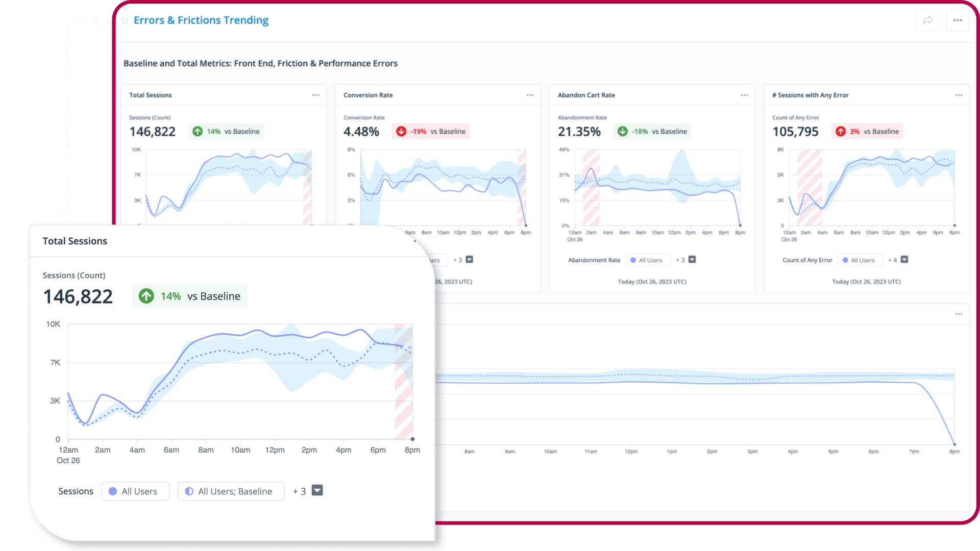Screen dimensions: 980x551
Task: Toggle the All Users; Baseline series chip
Action: click(x=231, y=491)
